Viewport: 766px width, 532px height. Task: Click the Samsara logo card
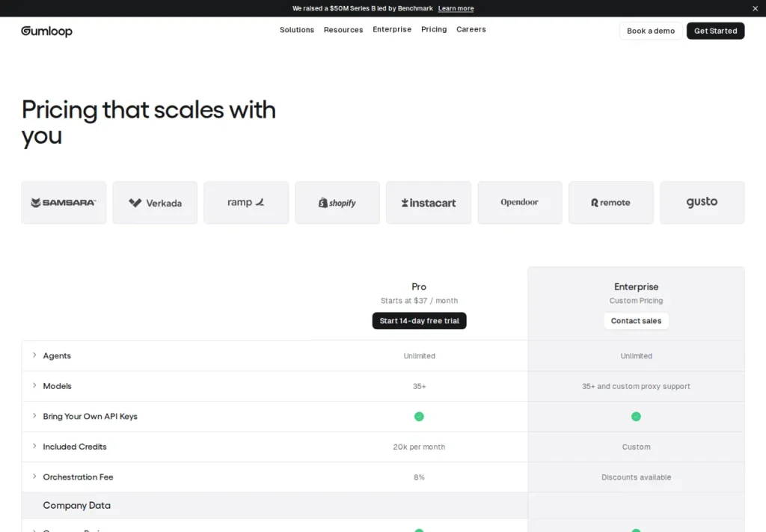[x=64, y=202]
